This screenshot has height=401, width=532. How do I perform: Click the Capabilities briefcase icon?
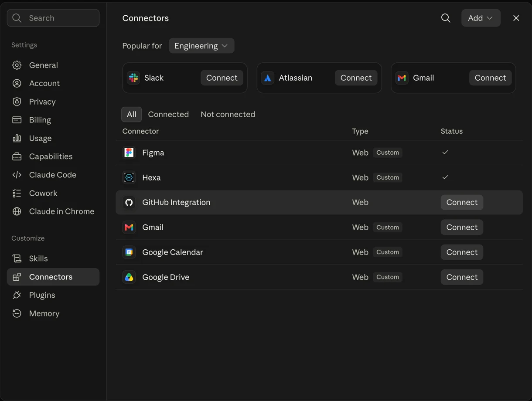[x=17, y=156]
